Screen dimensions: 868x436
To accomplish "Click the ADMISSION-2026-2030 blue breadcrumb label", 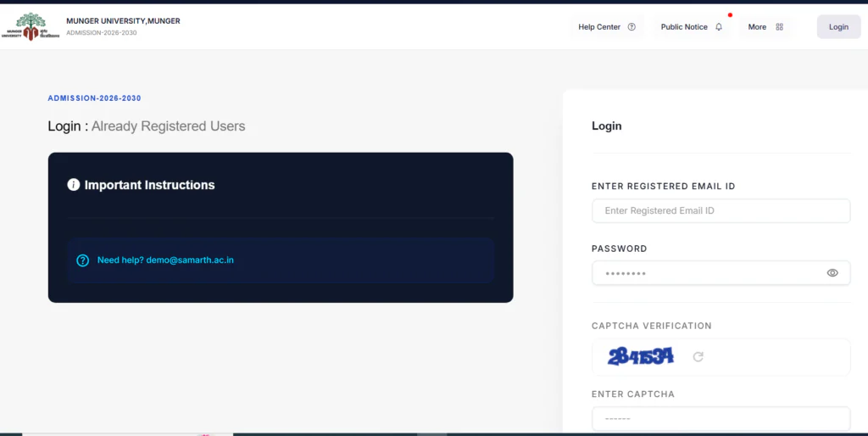I will (x=94, y=98).
